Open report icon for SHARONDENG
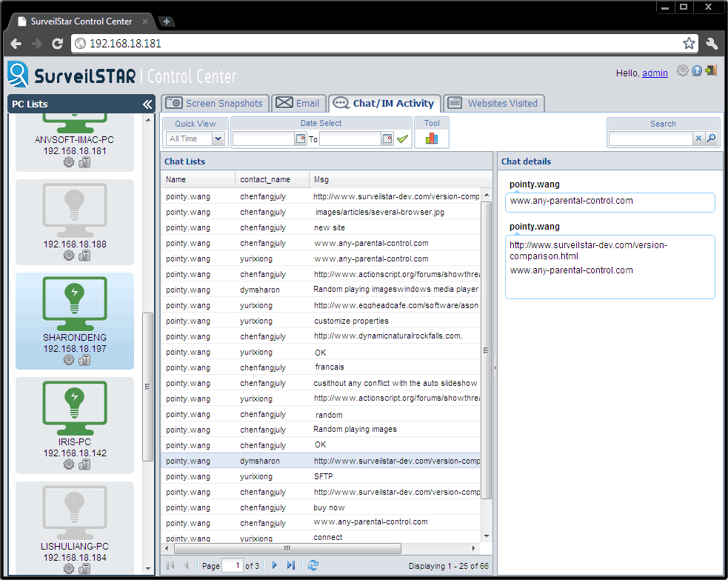This screenshot has width=728, height=580. (x=84, y=360)
